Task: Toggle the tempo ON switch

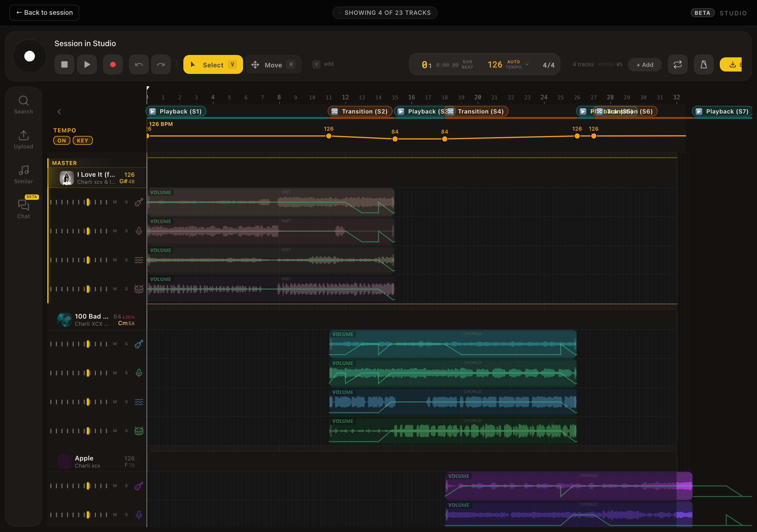Action: point(62,140)
